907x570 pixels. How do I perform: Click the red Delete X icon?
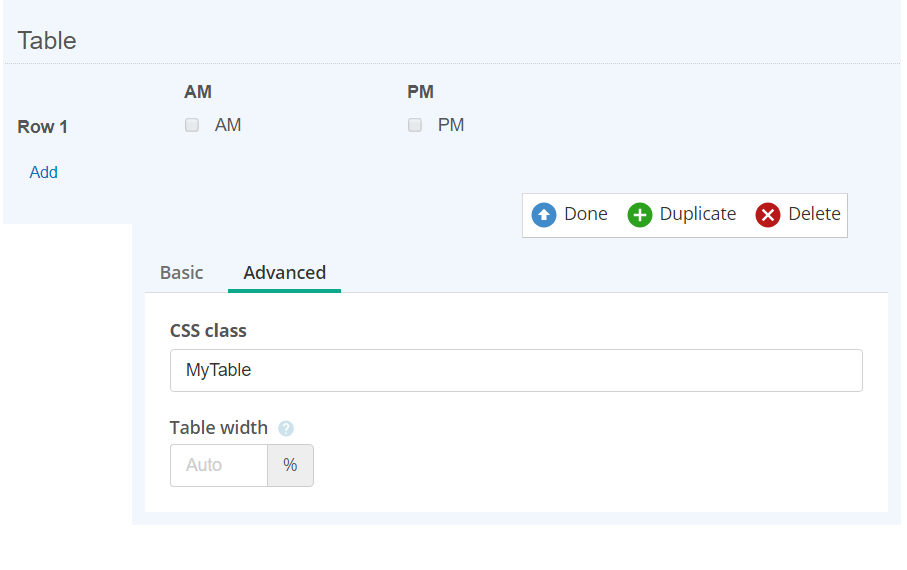(x=768, y=215)
